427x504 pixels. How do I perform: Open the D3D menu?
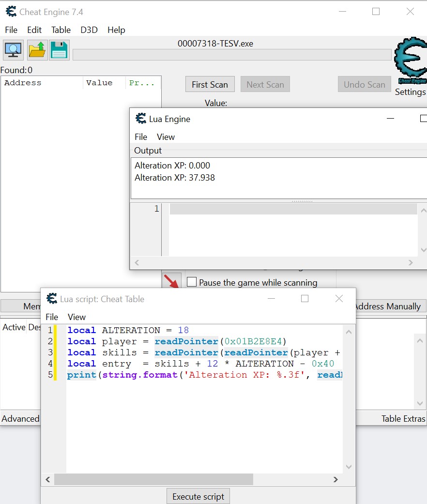(x=89, y=30)
